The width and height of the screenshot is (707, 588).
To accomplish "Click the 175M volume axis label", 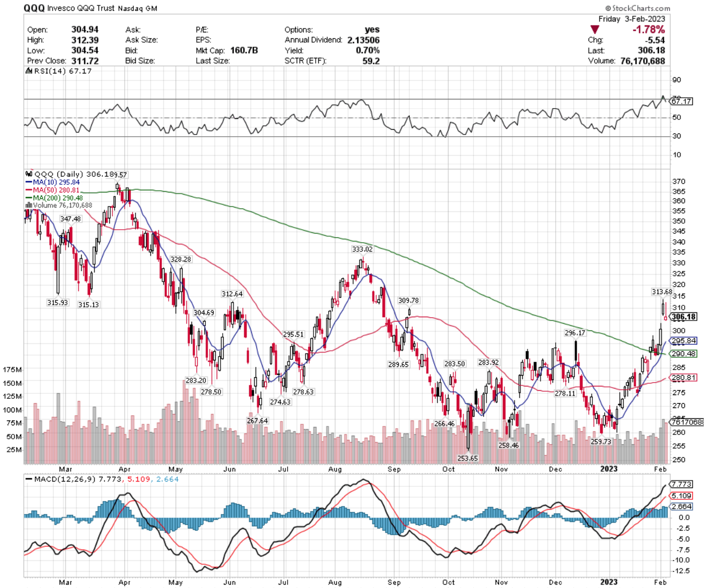I will tap(12, 370).
